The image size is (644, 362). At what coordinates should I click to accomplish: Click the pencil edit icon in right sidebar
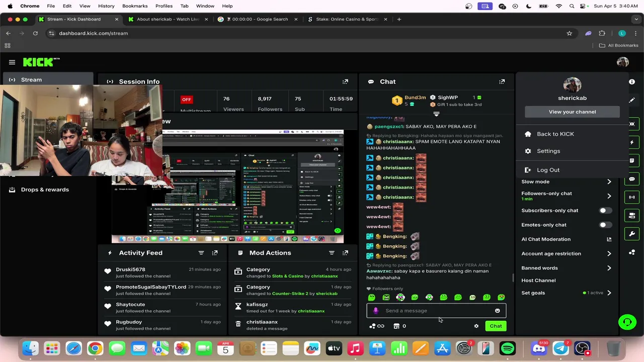click(632, 100)
